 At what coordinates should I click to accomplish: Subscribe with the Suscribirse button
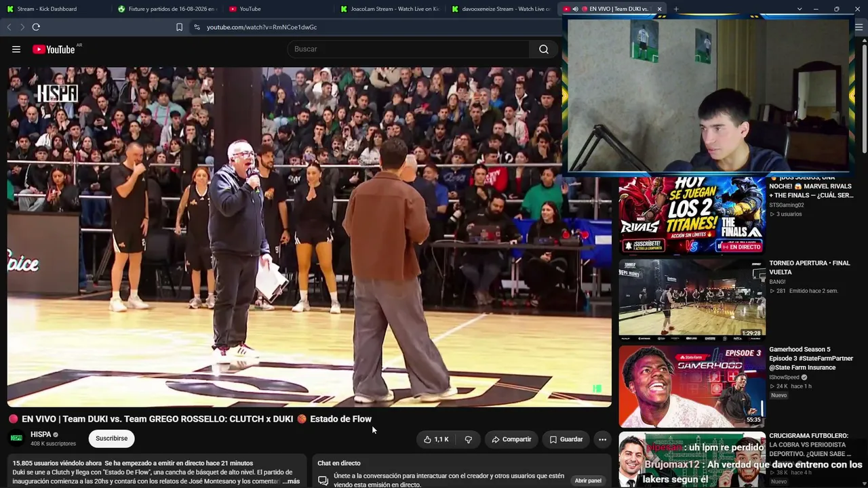[111, 439]
